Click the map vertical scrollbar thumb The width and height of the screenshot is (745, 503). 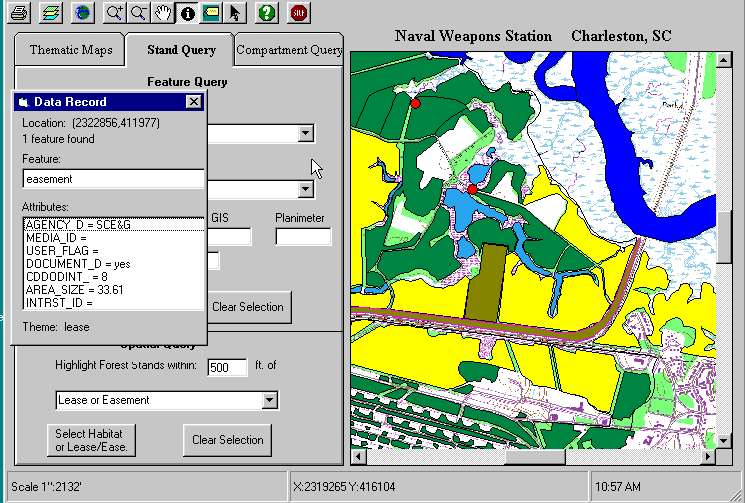[x=724, y=237]
